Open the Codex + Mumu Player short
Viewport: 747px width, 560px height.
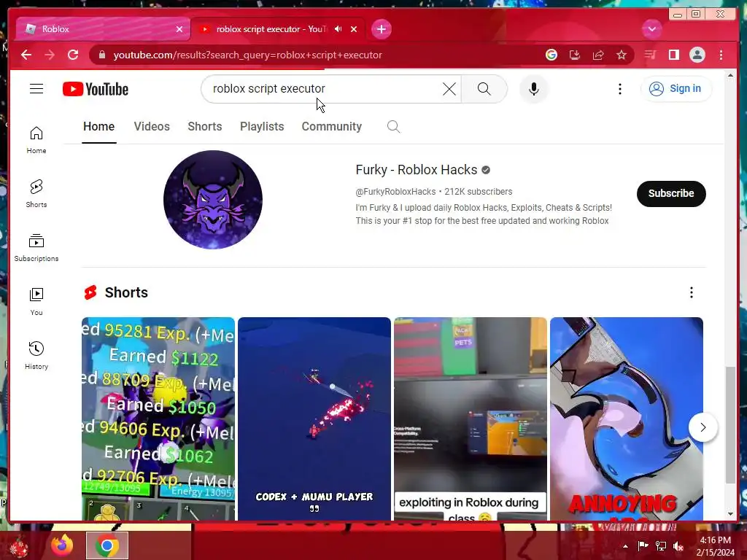point(314,419)
